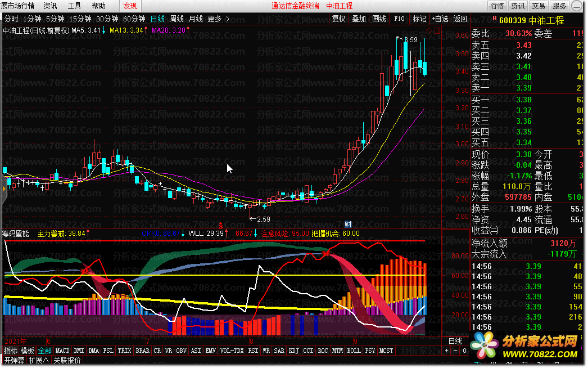This screenshot has height=368, width=588.
Task: Open the 发现 tab
Action: 130,6
